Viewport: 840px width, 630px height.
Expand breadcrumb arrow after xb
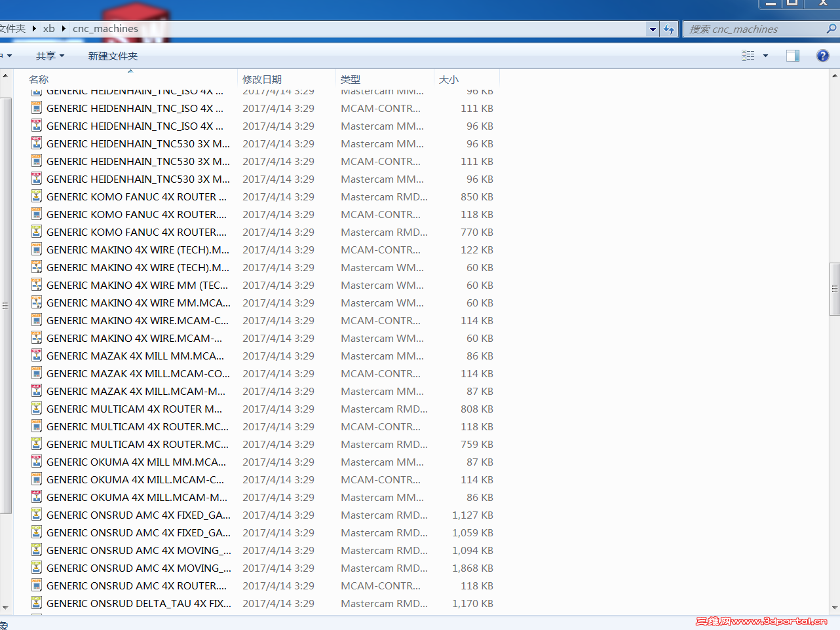64,28
